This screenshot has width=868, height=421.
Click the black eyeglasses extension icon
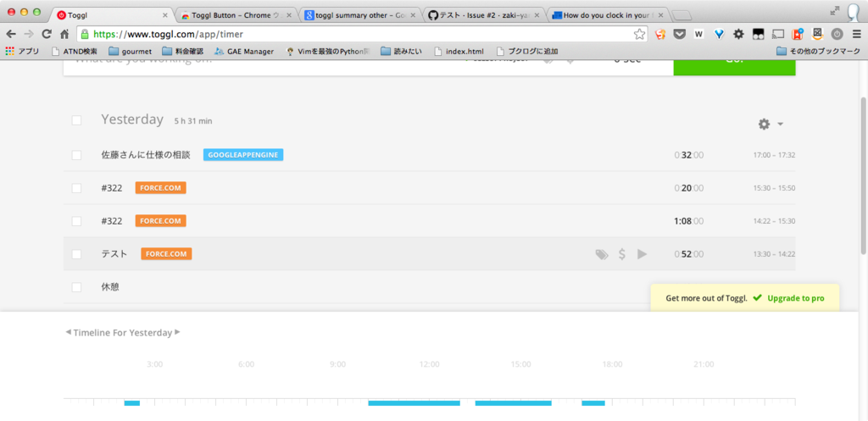click(x=758, y=34)
